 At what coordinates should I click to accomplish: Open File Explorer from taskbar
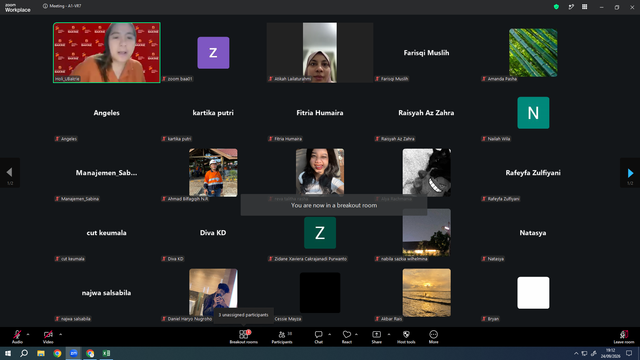tap(41, 353)
